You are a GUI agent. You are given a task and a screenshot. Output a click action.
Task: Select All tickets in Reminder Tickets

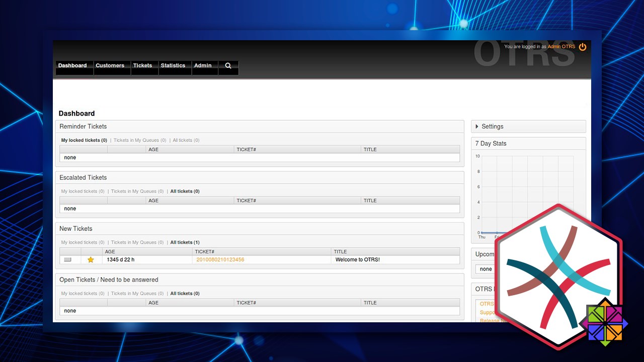(x=186, y=140)
